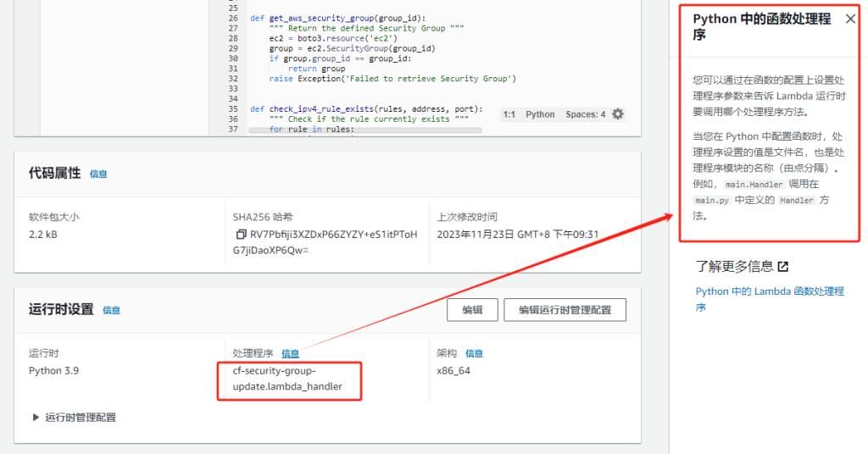
Task: Change indentation via Spaces: 4
Action: pyautogui.click(x=585, y=114)
